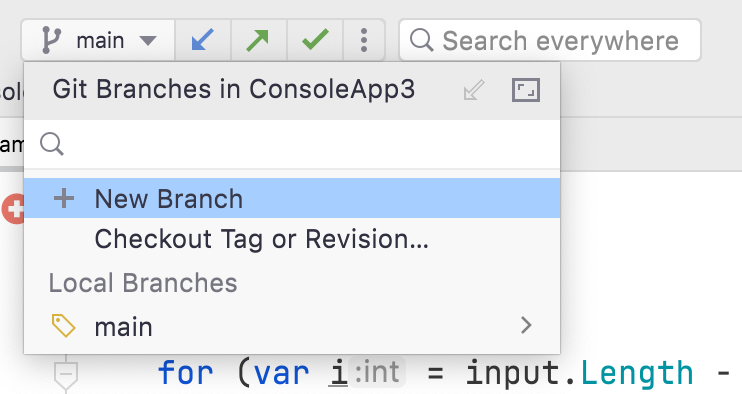
Task: Select the main local branch entry
Action: [x=292, y=326]
